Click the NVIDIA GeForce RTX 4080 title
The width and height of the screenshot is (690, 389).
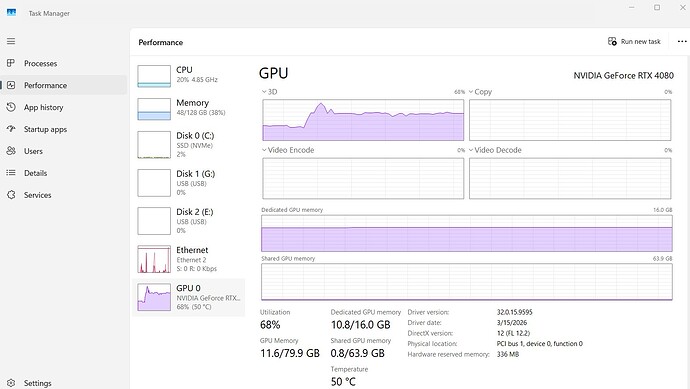(624, 76)
